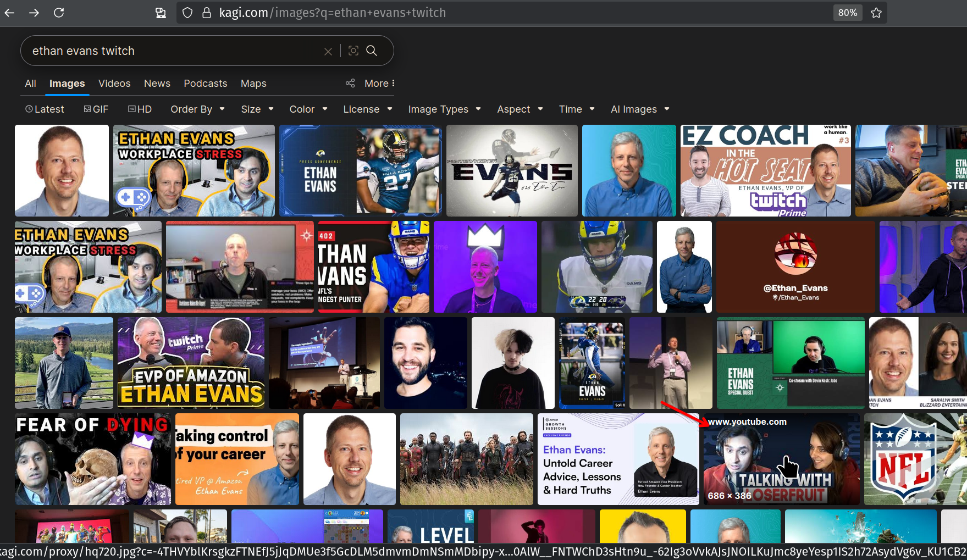Open the More options menu

click(379, 84)
